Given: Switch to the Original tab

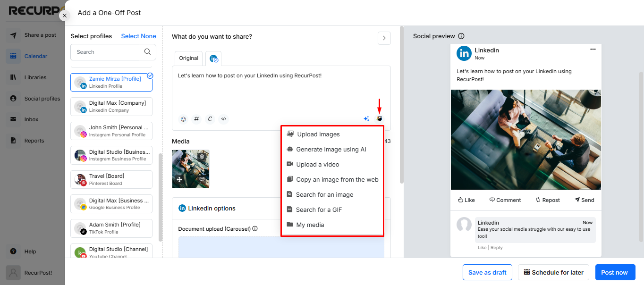Looking at the screenshot, I should (x=189, y=58).
